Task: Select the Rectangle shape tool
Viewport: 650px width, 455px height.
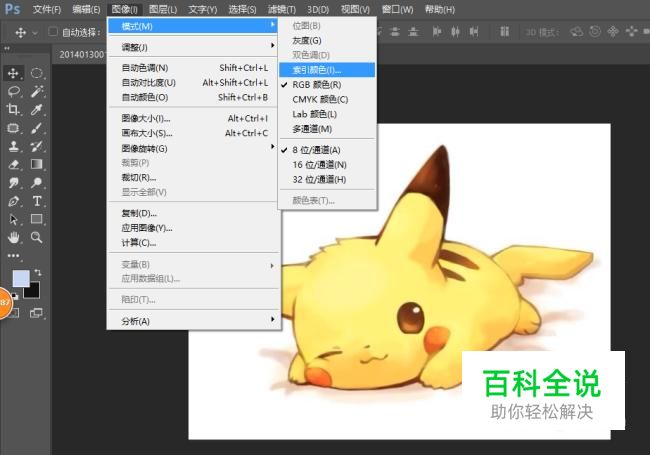Action: click(36, 219)
